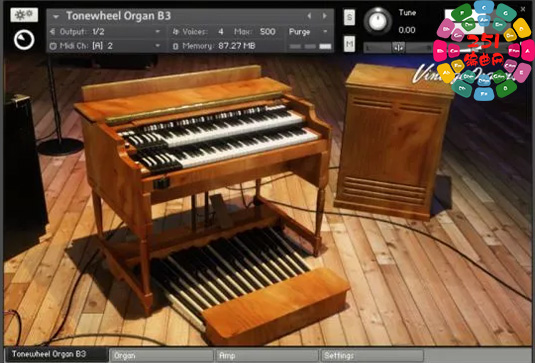This screenshot has width=535, height=363.
Task: Click the Voices count value 4
Action: (221, 31)
